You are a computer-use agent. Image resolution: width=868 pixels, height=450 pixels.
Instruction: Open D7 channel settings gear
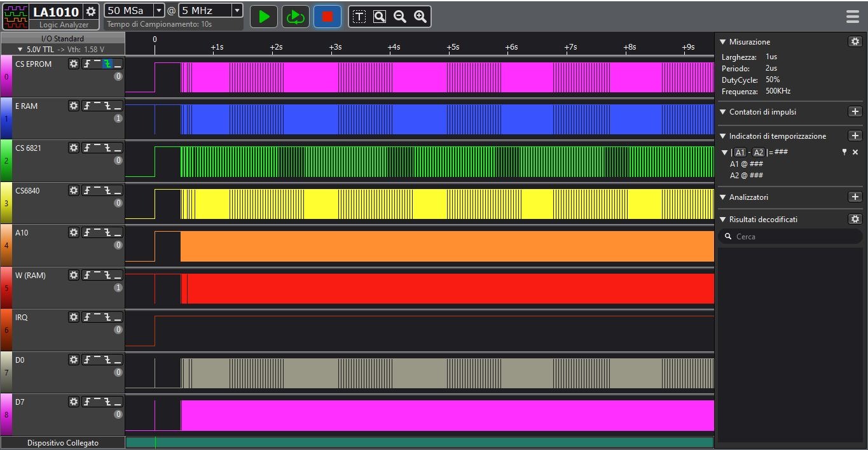(74, 402)
